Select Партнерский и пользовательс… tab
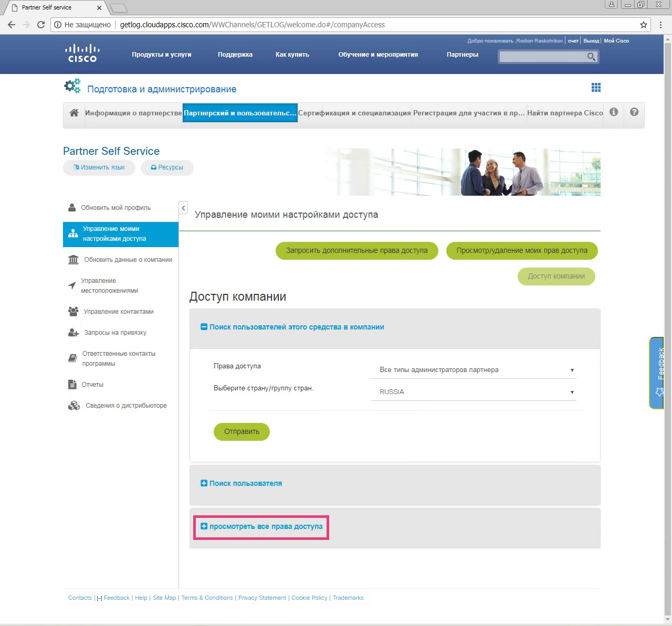 [240, 113]
